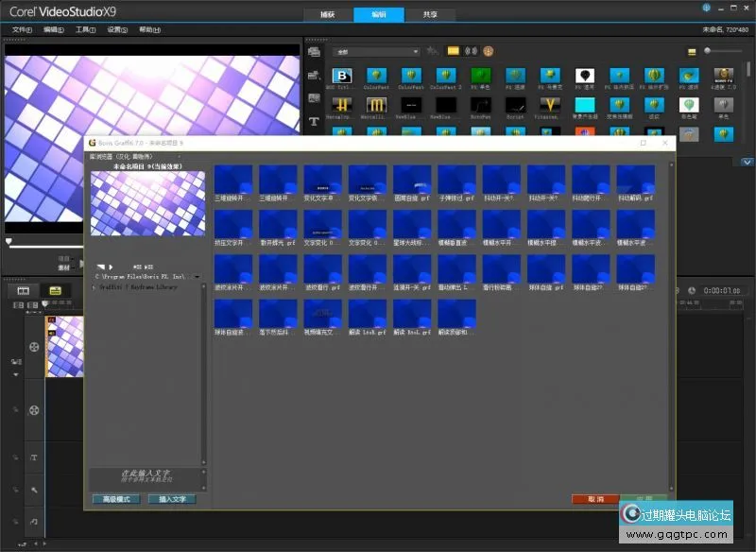Click the yellow folder icon in library toolbar
756x552 pixels.
[x=453, y=51]
